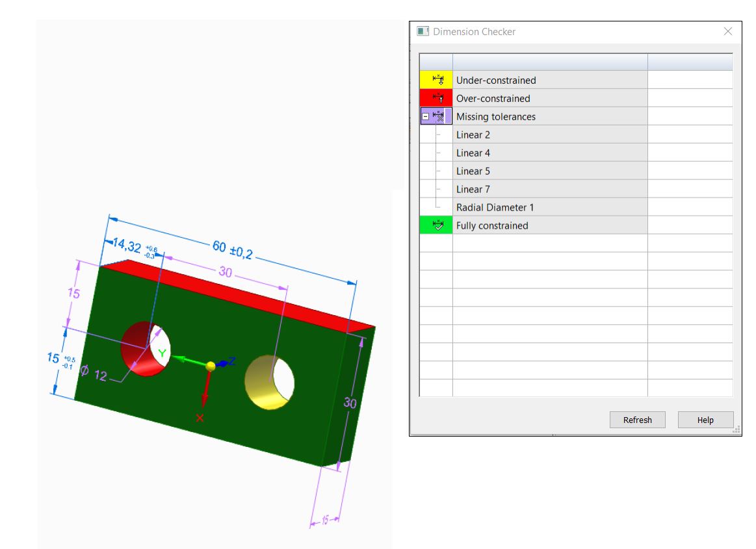
Task: Close the Dimension Checker dialog
Action: click(x=728, y=31)
